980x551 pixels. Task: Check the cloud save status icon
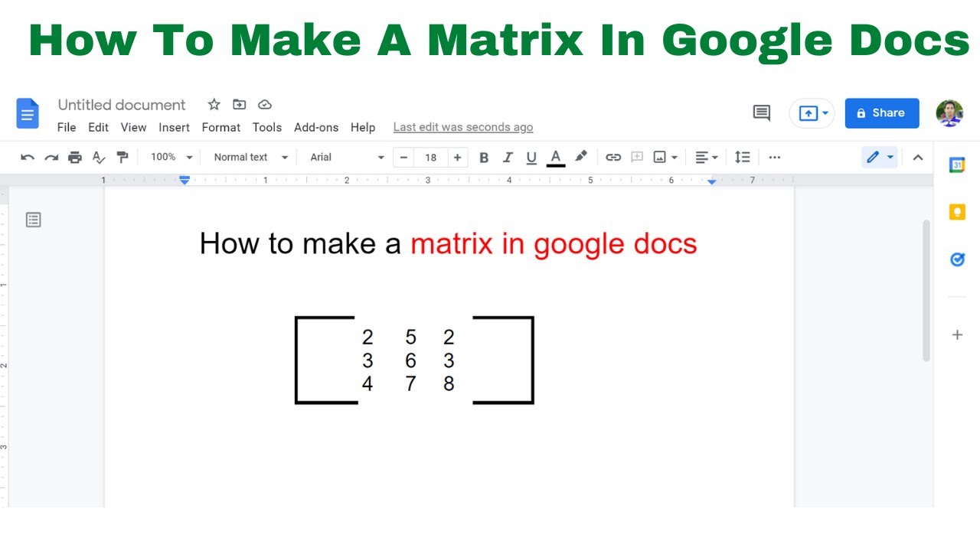[265, 104]
